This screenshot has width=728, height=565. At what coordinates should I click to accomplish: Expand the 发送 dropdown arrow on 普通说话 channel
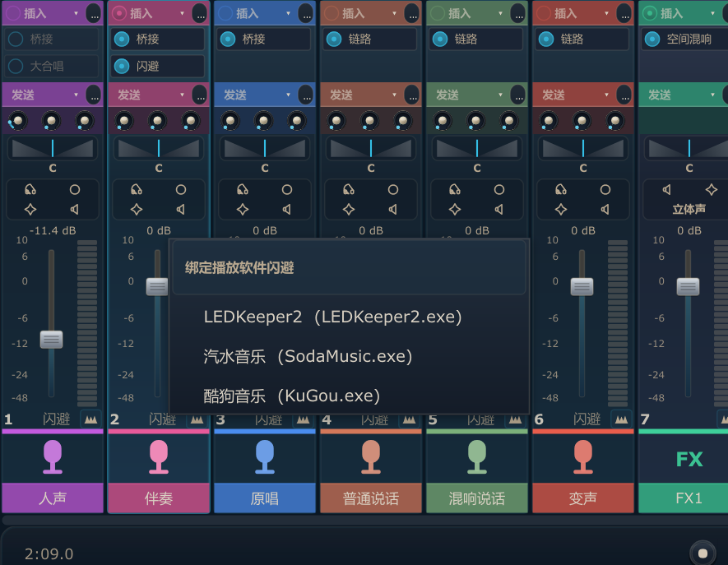tap(394, 95)
